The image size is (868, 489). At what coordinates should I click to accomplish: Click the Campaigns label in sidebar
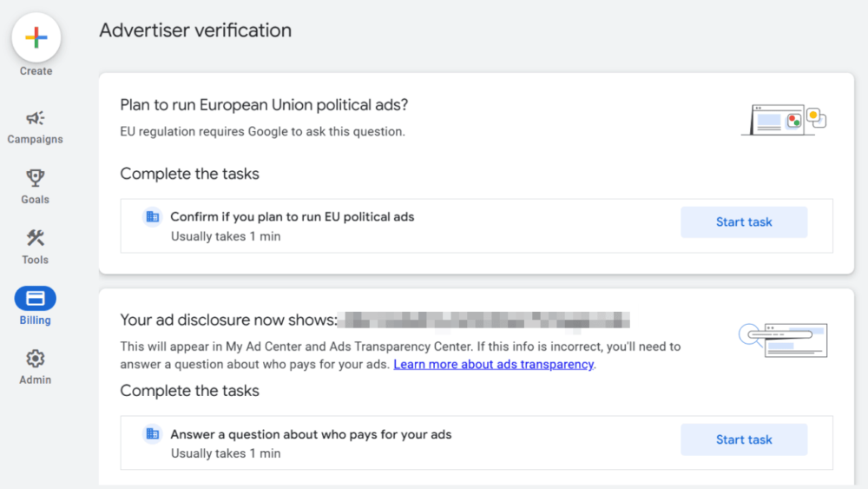pos(36,139)
